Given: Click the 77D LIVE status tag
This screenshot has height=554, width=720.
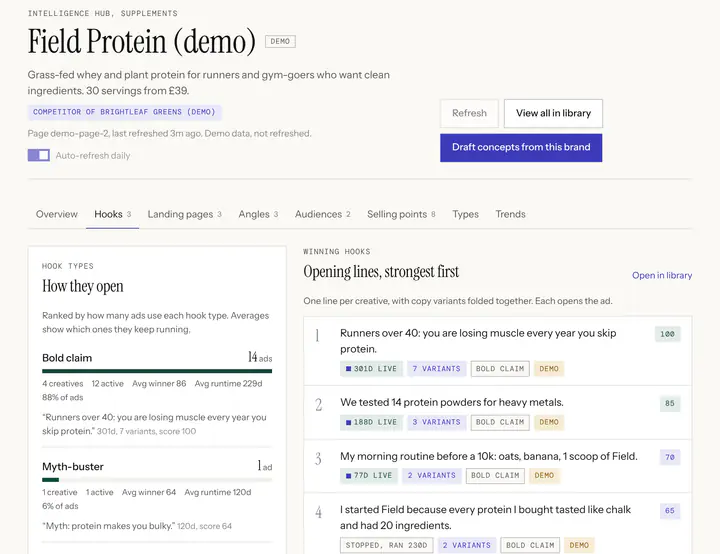Looking at the screenshot, I should click(x=369, y=475).
